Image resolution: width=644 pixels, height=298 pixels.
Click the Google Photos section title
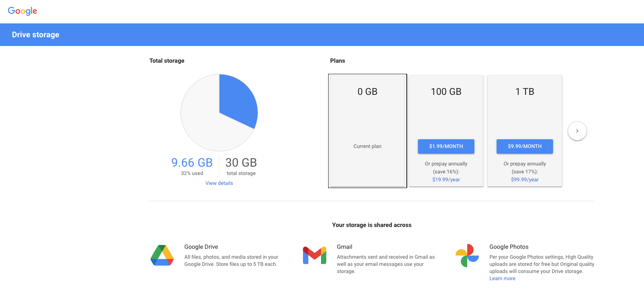tap(509, 247)
